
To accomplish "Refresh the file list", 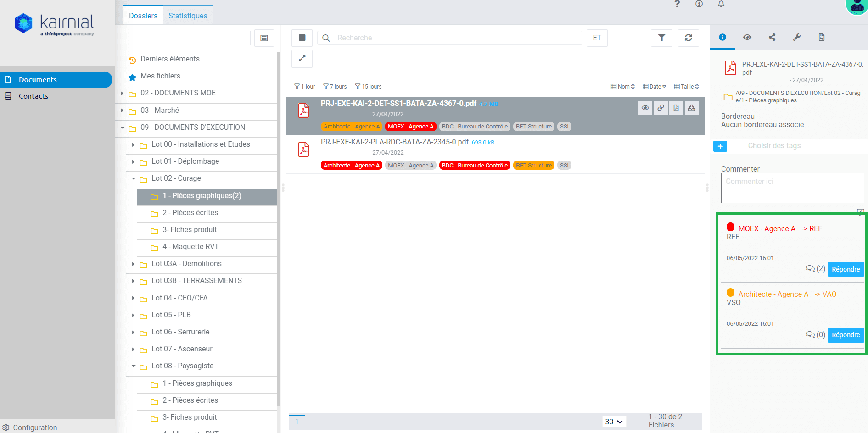I will click(x=688, y=38).
